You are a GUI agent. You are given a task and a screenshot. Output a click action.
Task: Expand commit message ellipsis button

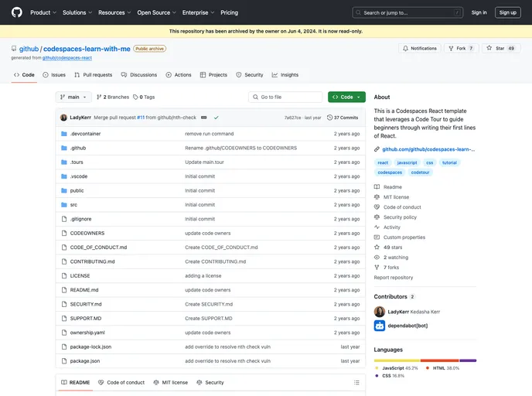203,118
